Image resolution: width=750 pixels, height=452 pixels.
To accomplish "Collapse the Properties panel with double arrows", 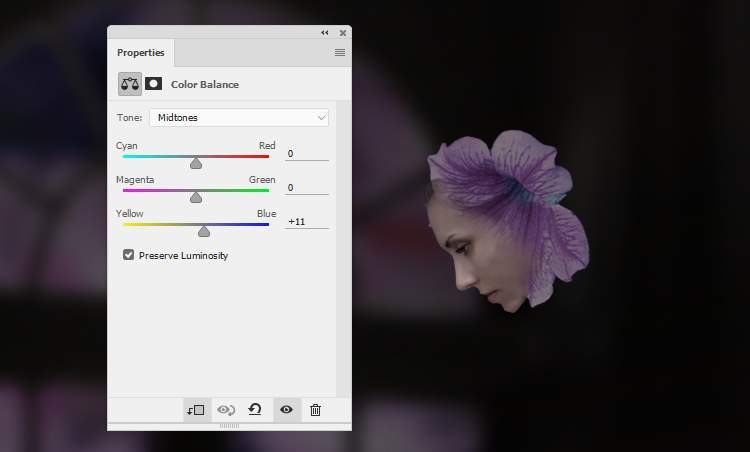I will pyautogui.click(x=325, y=33).
